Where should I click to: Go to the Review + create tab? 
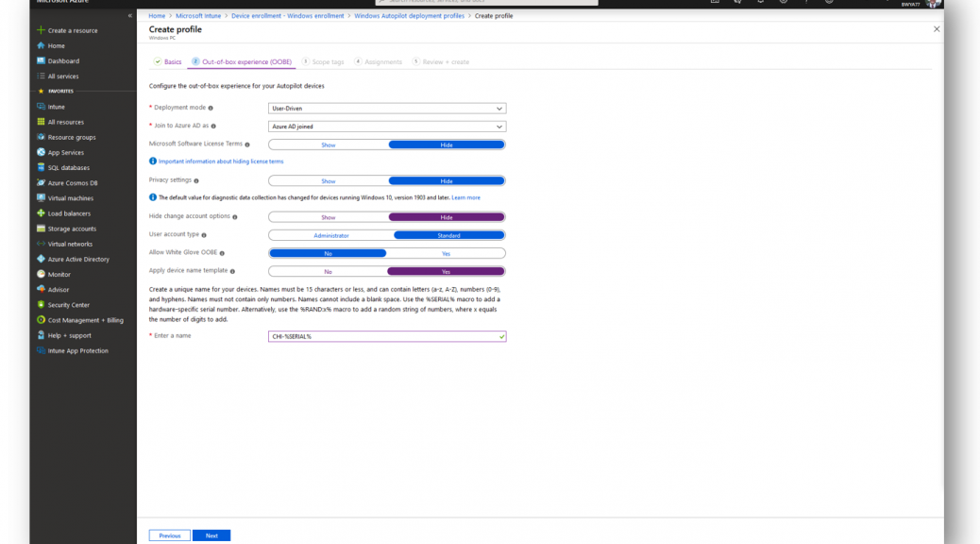pyautogui.click(x=441, y=62)
